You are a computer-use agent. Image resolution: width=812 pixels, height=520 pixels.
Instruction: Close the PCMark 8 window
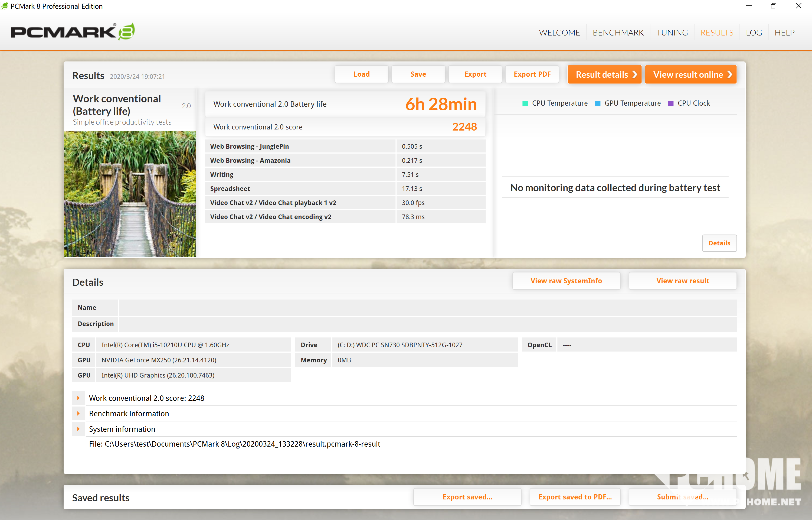click(798, 6)
